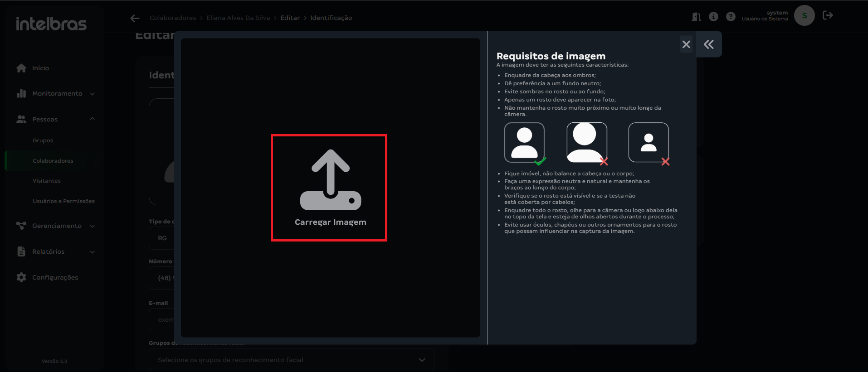
Task: Click the manual book icon in header
Action: (x=696, y=17)
